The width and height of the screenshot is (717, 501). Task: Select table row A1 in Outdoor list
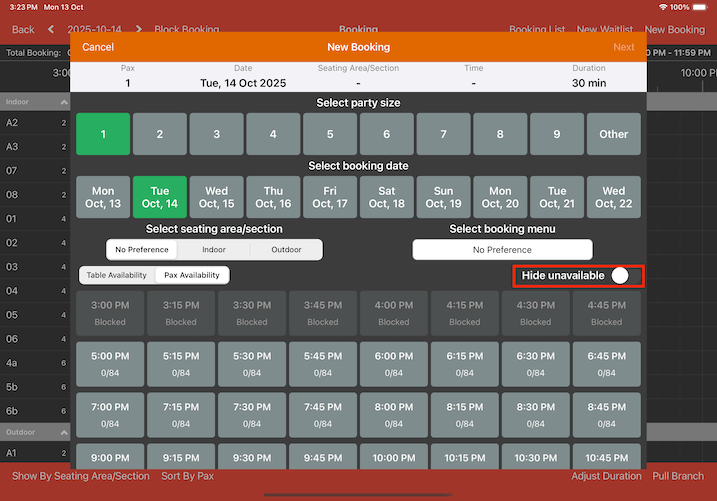point(35,453)
